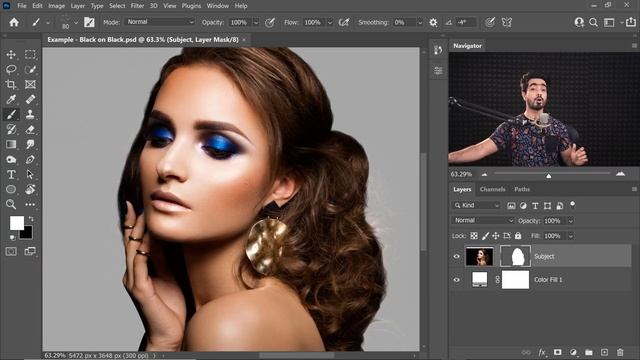Image resolution: width=640 pixels, height=360 pixels.
Task: Delete layer with trash icon
Action: click(620, 352)
